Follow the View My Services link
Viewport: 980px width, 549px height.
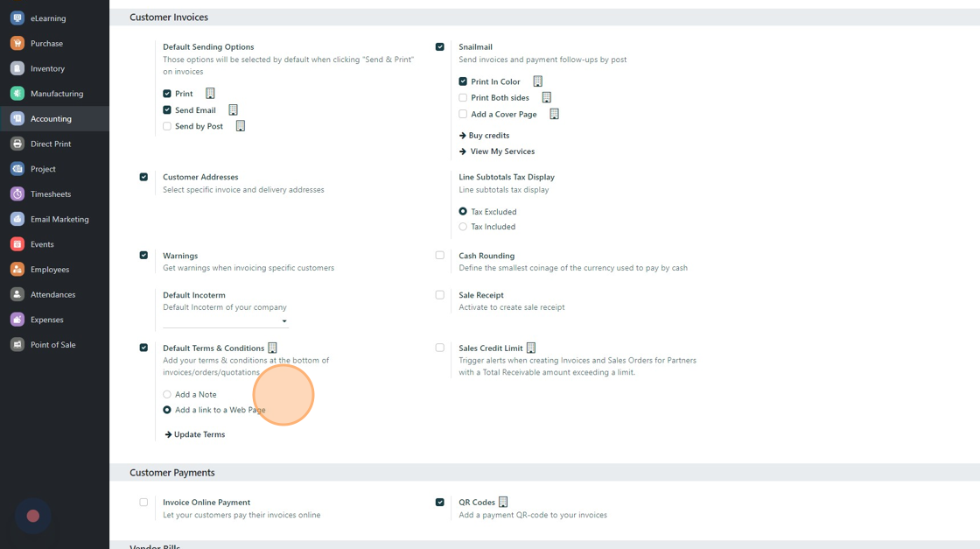[x=501, y=151]
